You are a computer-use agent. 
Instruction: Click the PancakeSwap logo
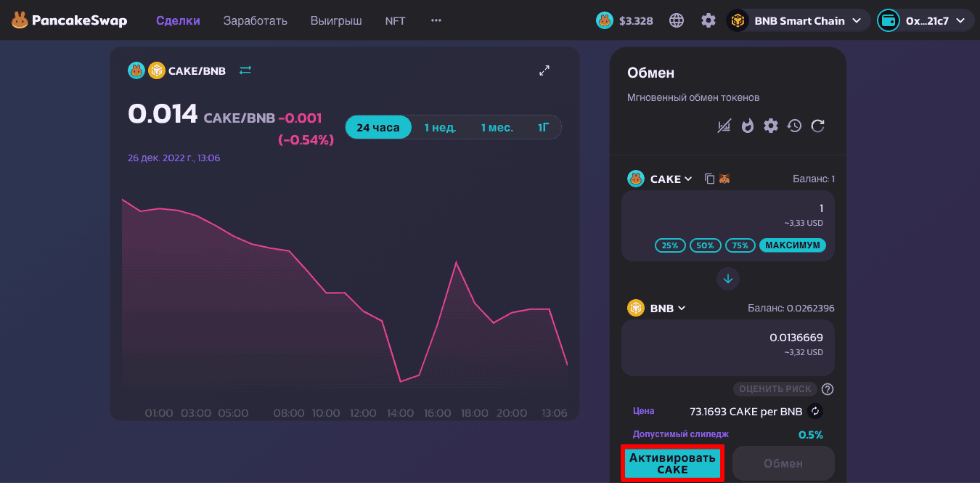[x=69, y=20]
